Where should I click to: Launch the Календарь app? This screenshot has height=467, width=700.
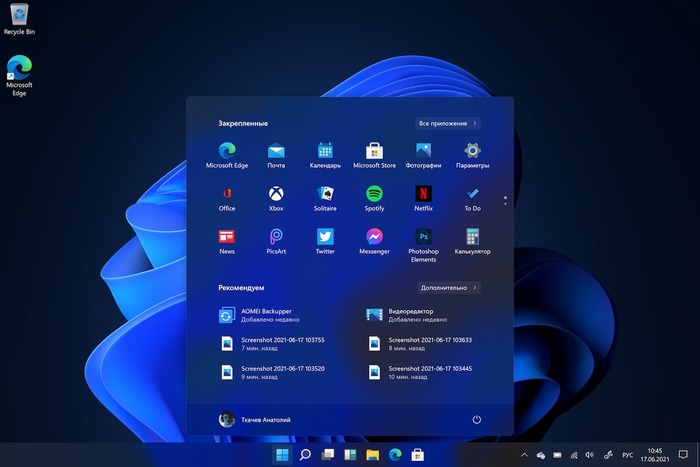point(325,155)
